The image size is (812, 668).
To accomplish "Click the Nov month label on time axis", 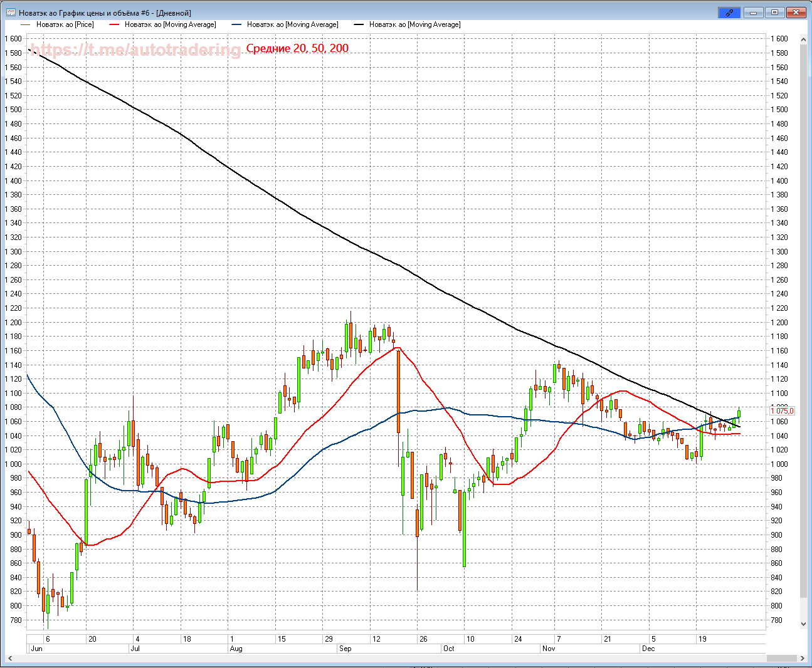I will click(x=549, y=649).
